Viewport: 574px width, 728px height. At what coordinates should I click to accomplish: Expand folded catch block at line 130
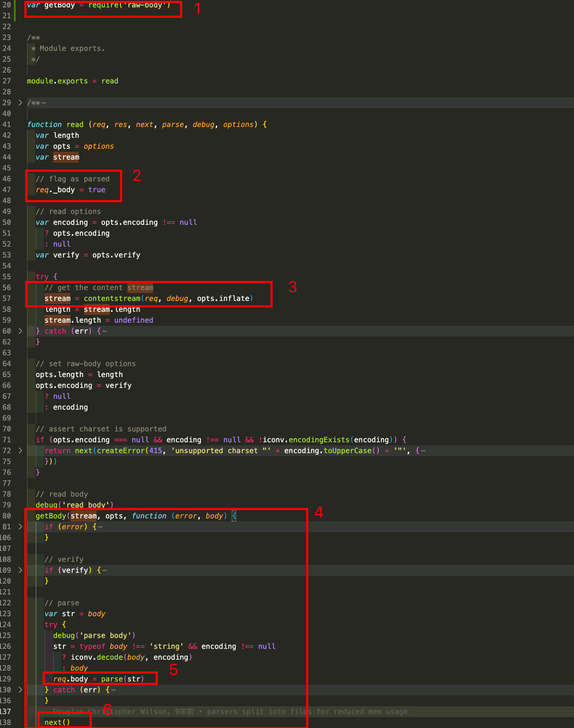20,690
